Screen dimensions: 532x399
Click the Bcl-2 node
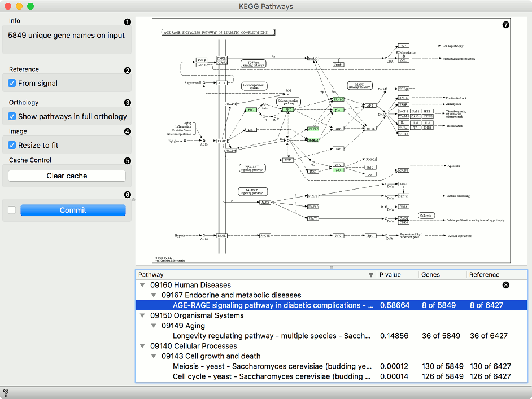(x=370, y=168)
